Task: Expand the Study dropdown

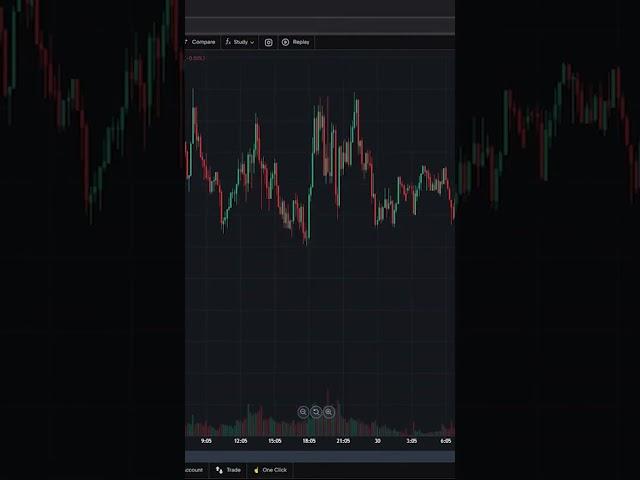Action: click(240, 42)
